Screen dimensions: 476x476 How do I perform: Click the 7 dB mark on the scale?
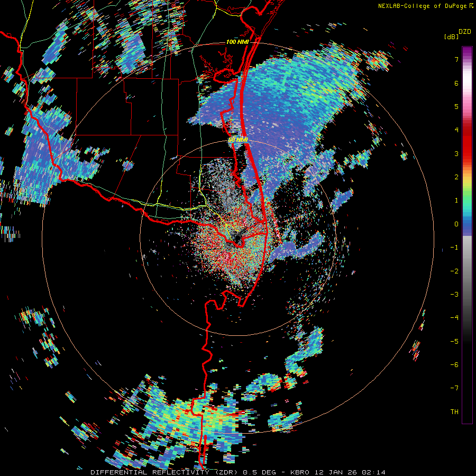pyautogui.click(x=456, y=59)
